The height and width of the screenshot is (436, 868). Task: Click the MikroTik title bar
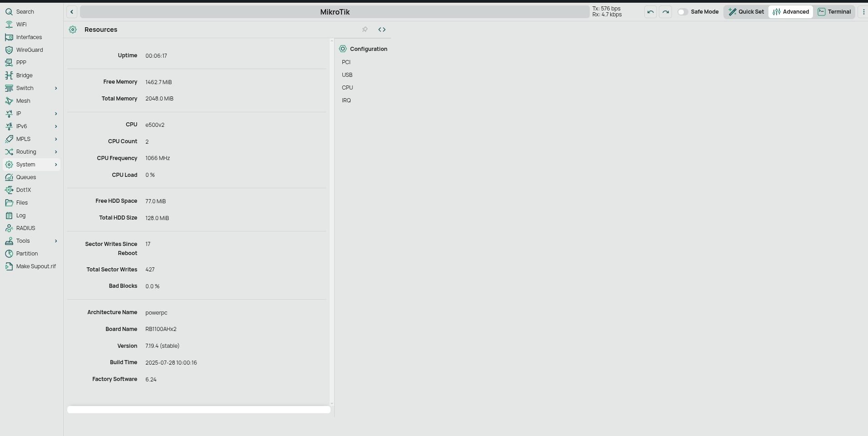335,12
